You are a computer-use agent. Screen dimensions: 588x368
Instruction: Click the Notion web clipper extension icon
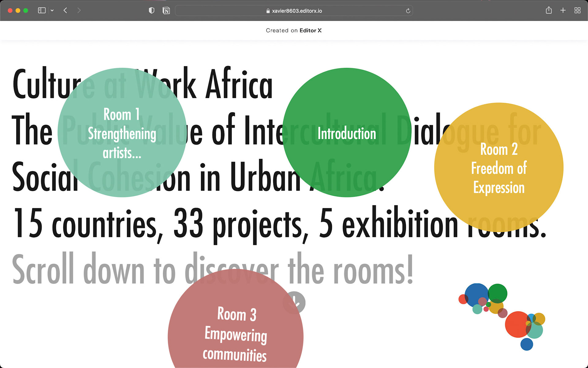click(166, 10)
